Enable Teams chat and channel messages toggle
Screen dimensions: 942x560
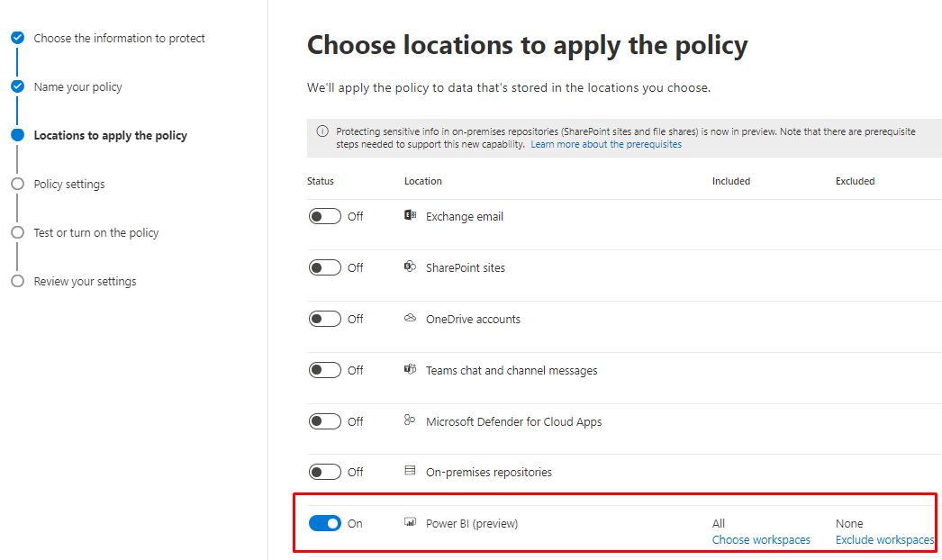point(325,370)
